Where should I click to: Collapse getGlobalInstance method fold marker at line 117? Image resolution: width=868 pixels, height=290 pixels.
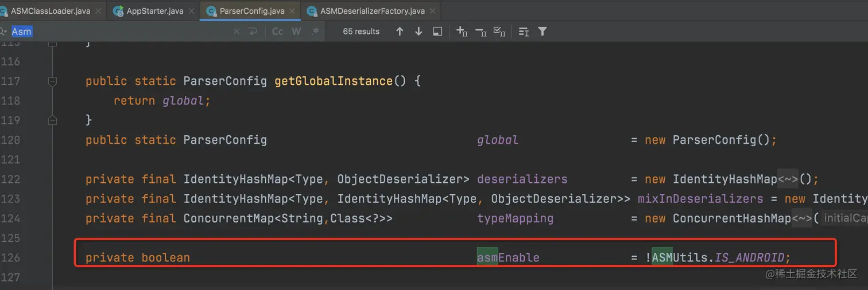[52, 81]
